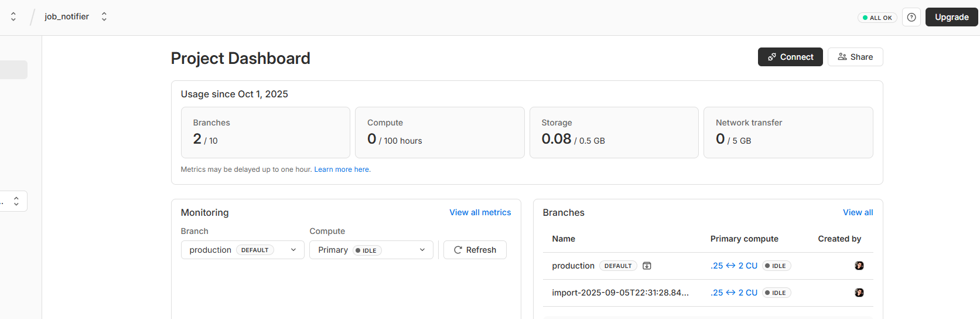This screenshot has height=319, width=980.
Task: Expand the organization switcher chevrons at top-left
Action: coord(13,16)
